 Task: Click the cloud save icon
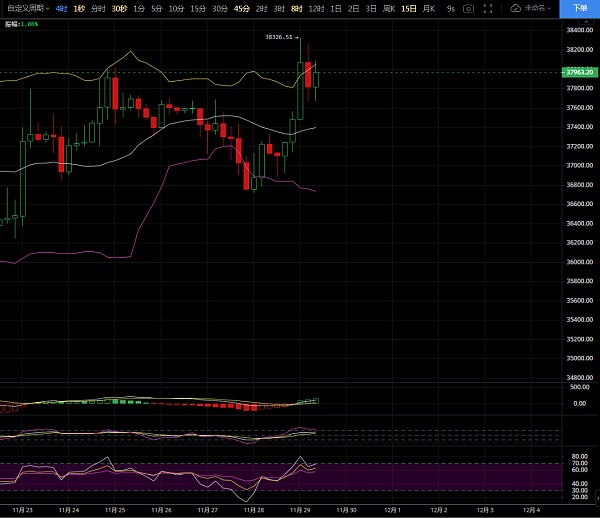(515, 8)
